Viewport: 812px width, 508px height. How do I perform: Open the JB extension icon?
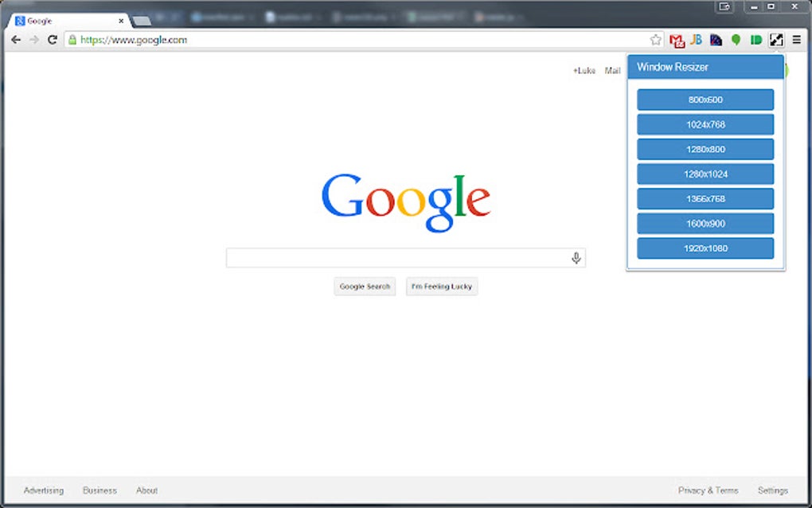(696, 40)
